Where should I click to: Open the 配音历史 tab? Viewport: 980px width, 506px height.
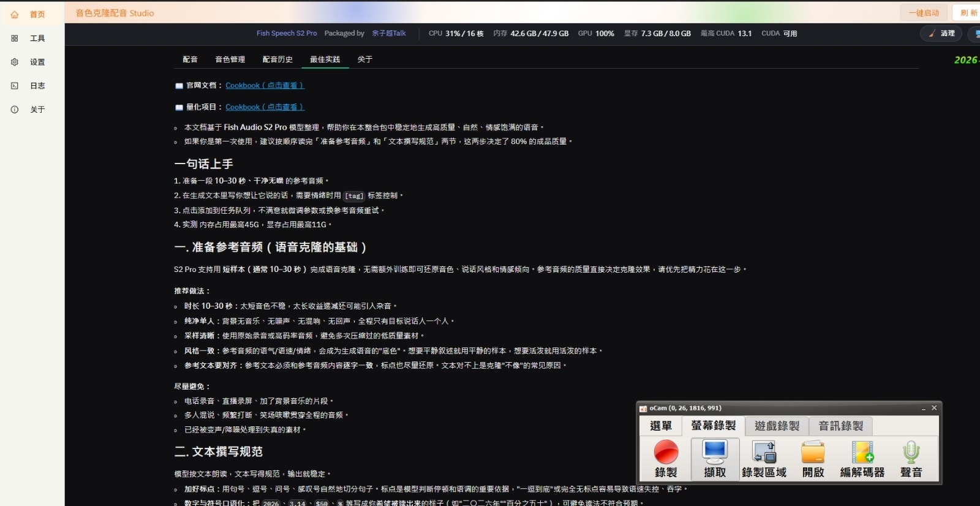[277, 59]
